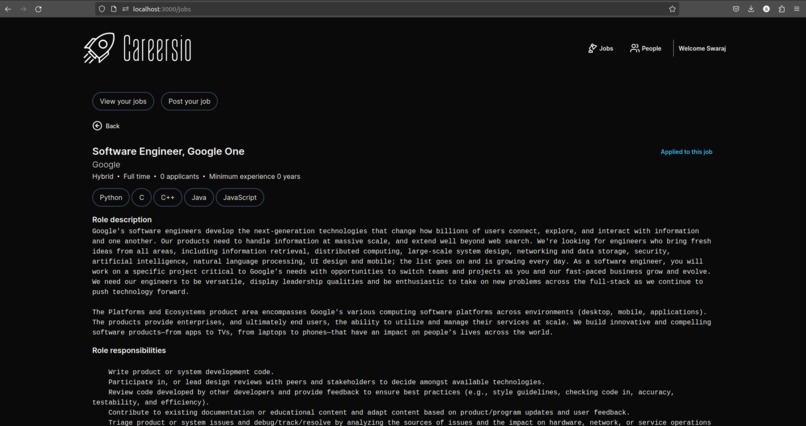Click the Role responsibilities heading
The image size is (806, 426).
tap(129, 350)
